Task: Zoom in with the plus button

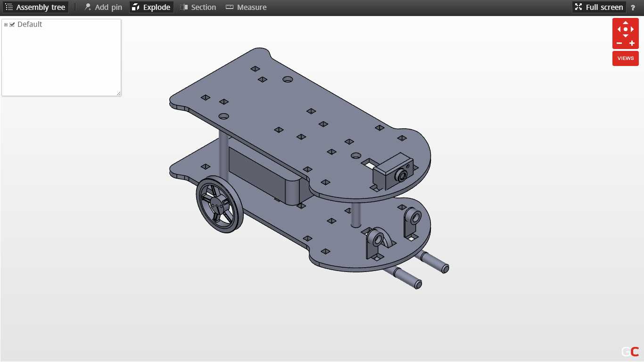Action: [632, 43]
